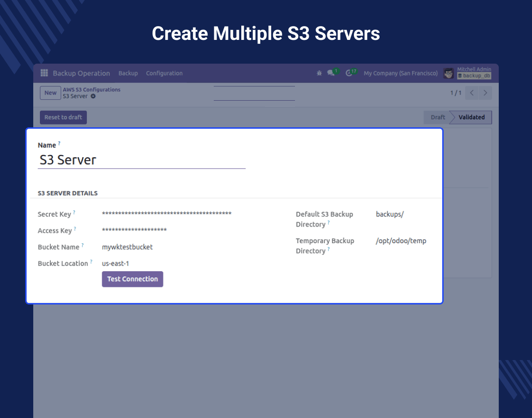Open My Company (San Francisco) switcher
This screenshot has width=532, height=418.
[x=401, y=73]
